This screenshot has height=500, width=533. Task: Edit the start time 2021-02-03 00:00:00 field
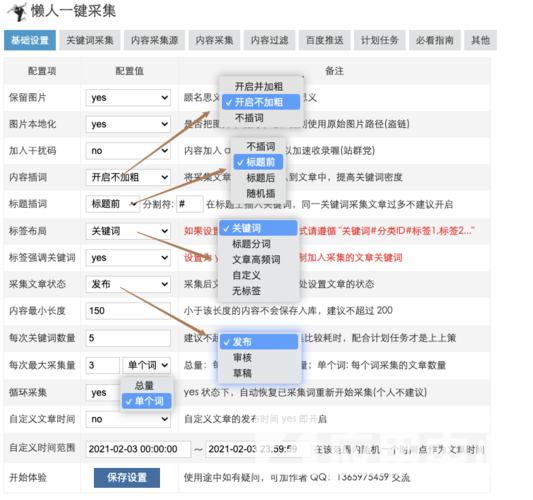tap(138, 449)
